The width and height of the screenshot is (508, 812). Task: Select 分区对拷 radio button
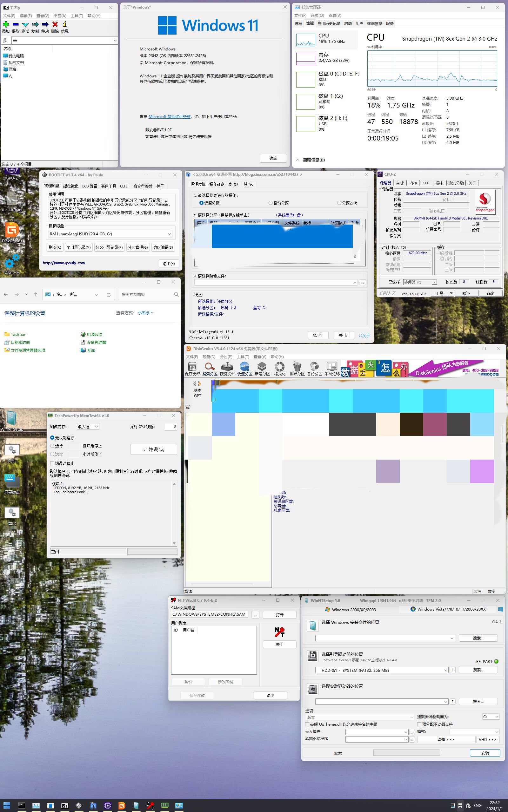[x=339, y=203]
